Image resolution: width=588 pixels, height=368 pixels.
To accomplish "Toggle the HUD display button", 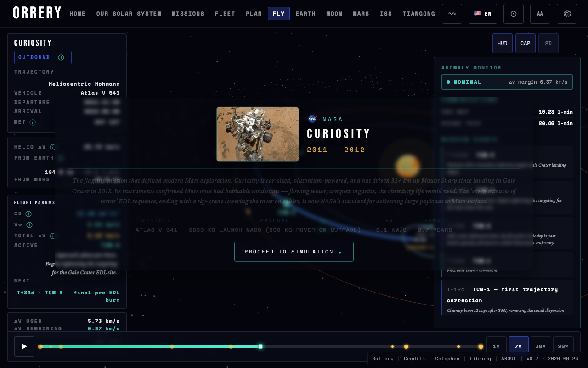I will click(x=503, y=43).
